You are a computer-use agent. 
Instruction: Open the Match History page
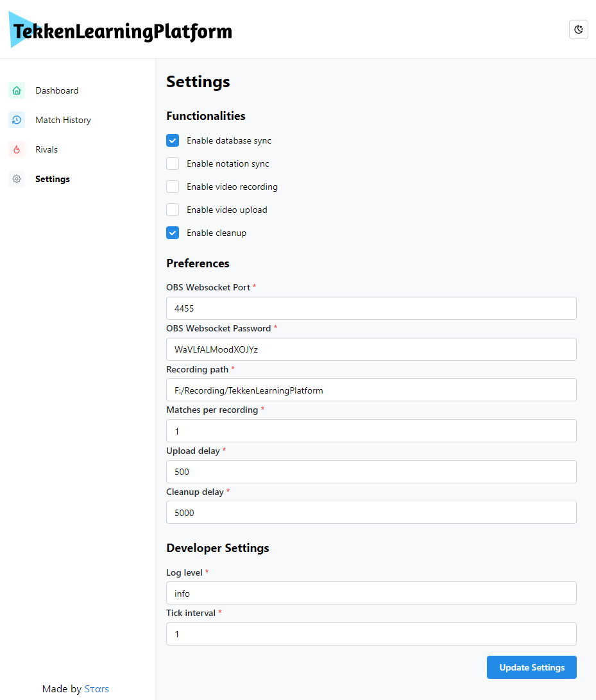(x=63, y=120)
